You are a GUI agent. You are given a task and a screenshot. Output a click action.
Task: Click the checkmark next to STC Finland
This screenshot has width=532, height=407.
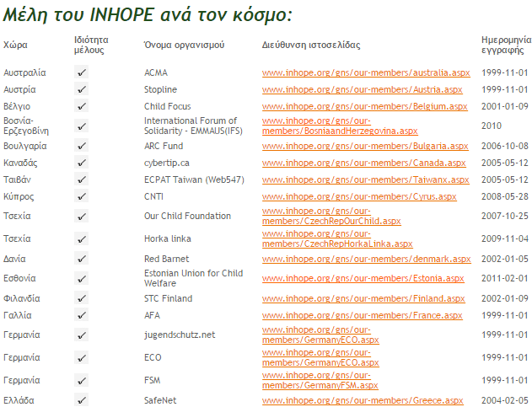coord(81,298)
